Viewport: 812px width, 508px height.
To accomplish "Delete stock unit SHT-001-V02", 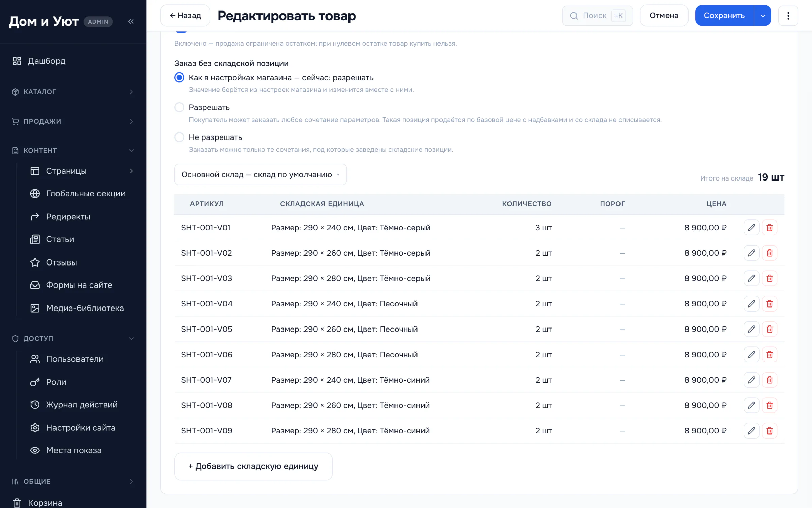I will click(x=769, y=253).
